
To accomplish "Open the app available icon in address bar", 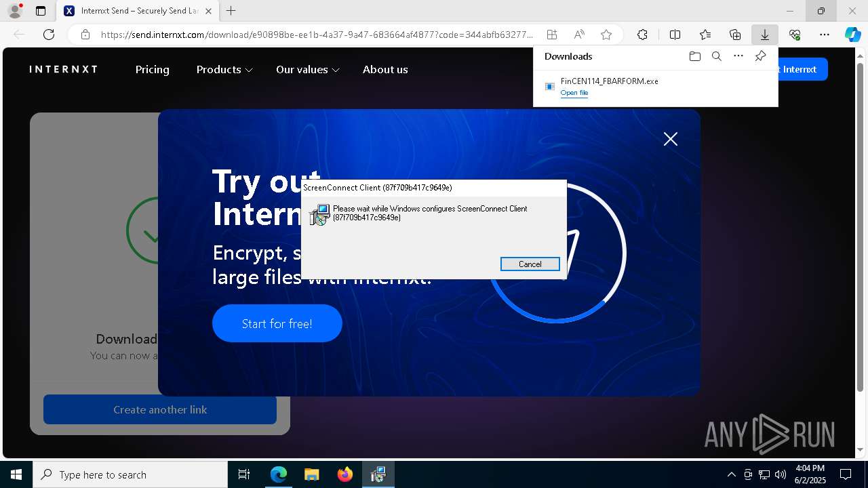I will coord(552,35).
